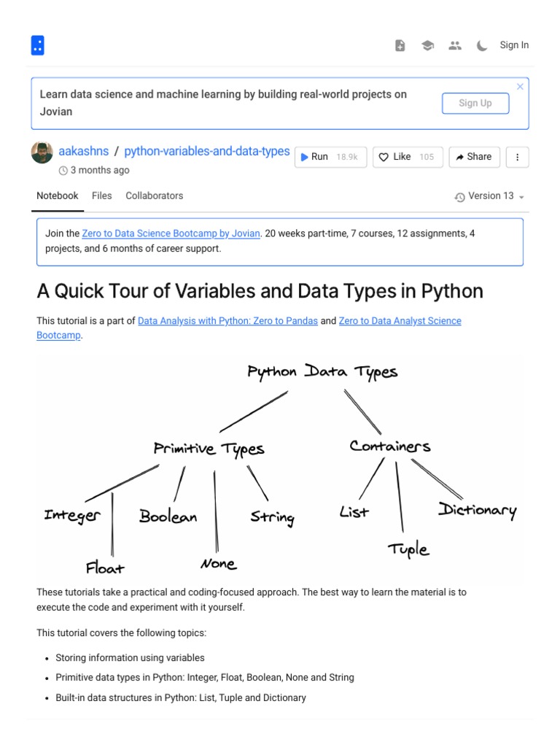Viewport: 560px width, 747px height.
Task: Open the community people icon
Action: 455,45
